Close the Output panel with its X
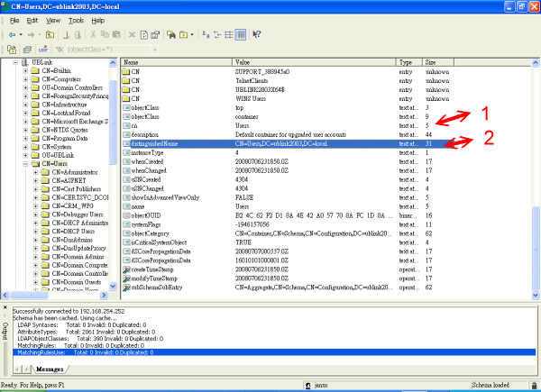This screenshot has height=392, width=541. [5, 307]
